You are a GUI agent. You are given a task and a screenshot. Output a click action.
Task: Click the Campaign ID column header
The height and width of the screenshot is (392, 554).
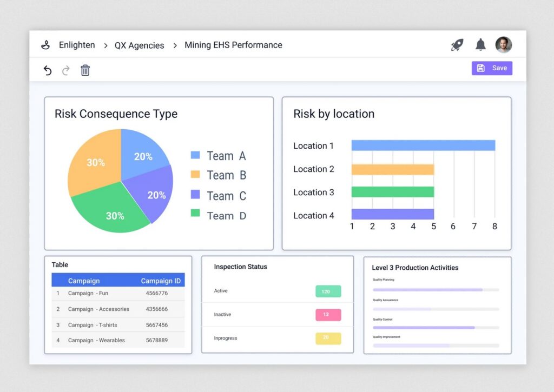(161, 281)
